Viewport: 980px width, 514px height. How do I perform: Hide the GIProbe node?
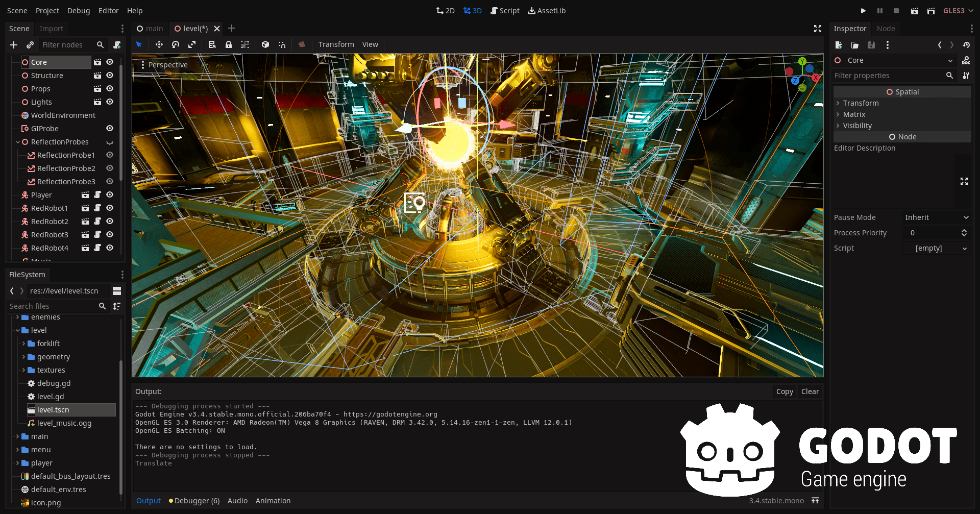(x=110, y=128)
